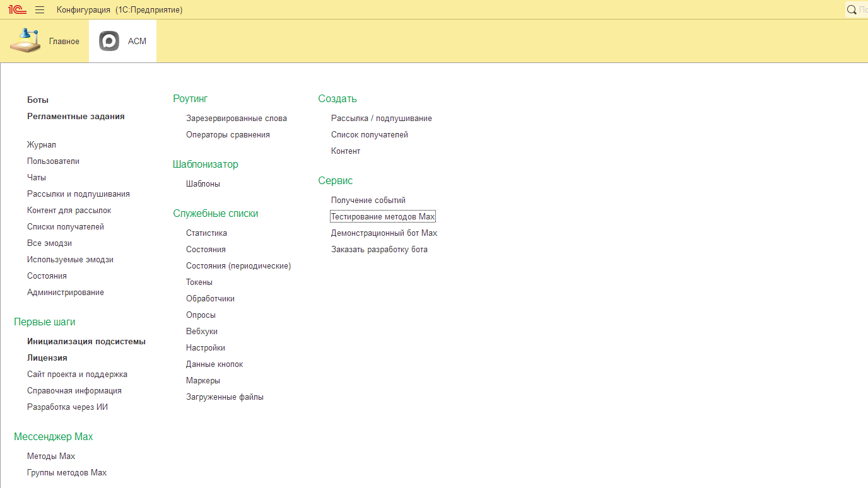This screenshot has height=488, width=868.
Task: Open Группы методов Max
Action: 67,473
